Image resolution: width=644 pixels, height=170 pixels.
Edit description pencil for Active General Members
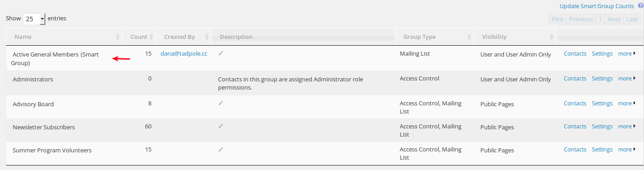(x=221, y=53)
